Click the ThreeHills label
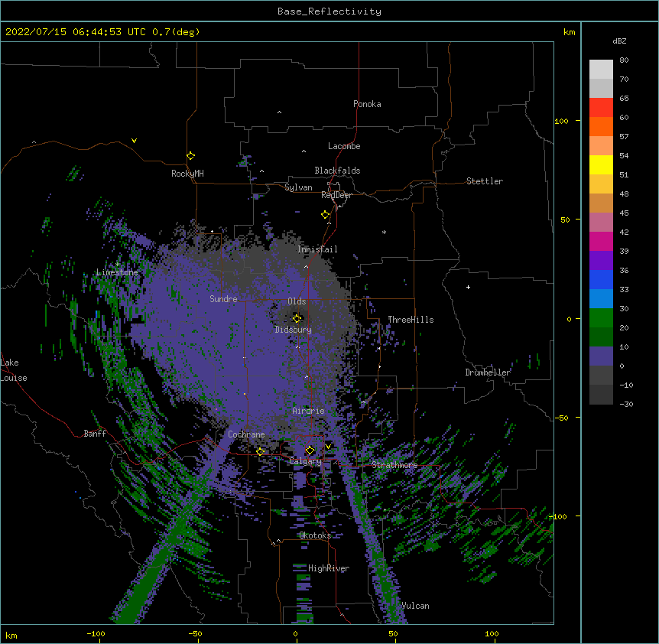Image resolution: width=659 pixels, height=644 pixels. 411,320
